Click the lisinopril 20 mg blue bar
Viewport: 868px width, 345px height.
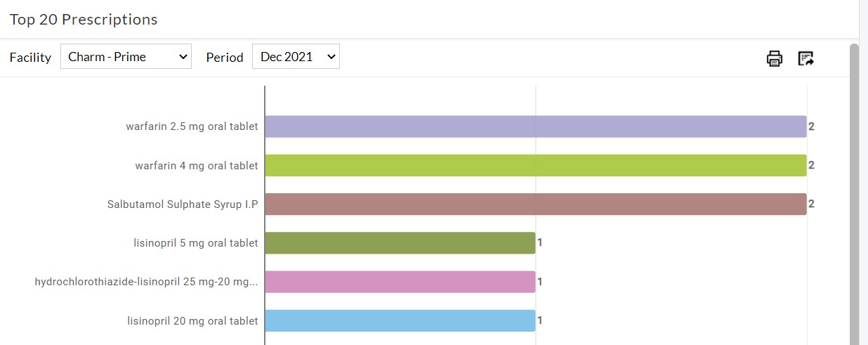coord(400,320)
